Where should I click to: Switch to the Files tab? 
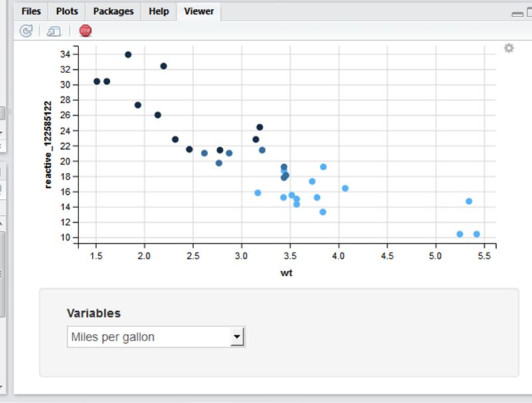(x=30, y=11)
